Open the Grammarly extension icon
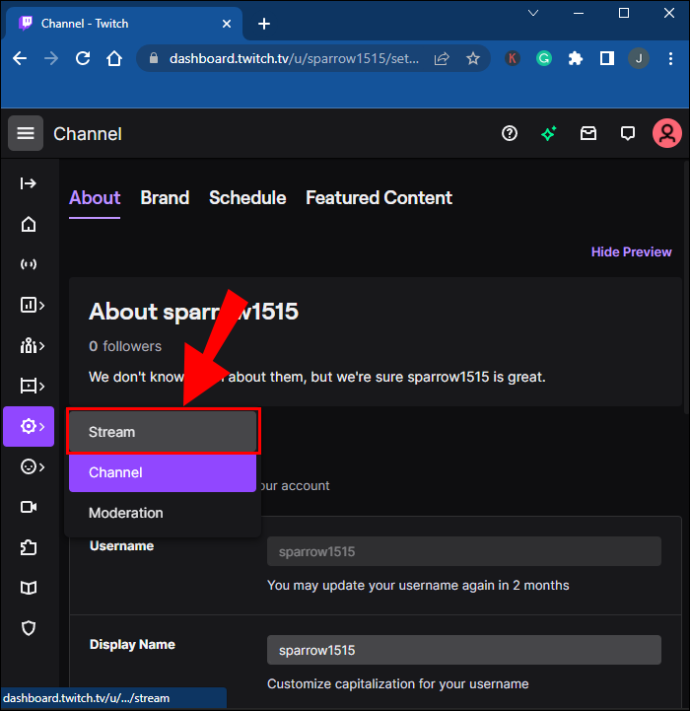This screenshot has width=690, height=711. (544, 58)
